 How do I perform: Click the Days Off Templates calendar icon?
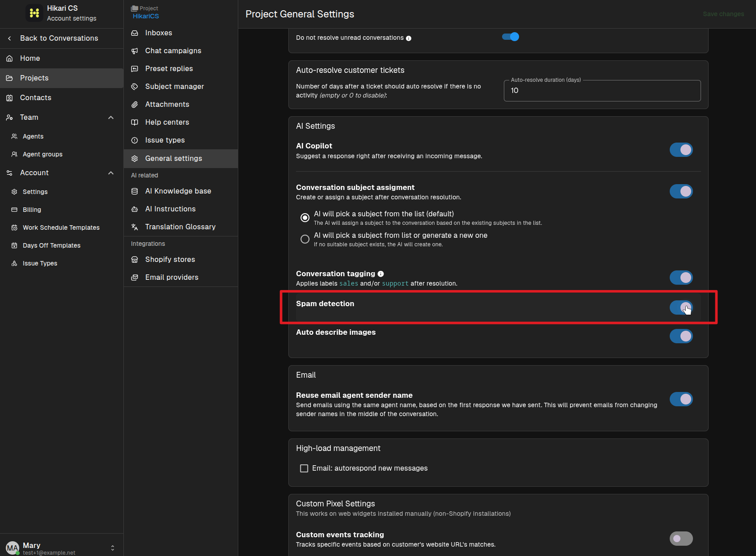pos(14,245)
